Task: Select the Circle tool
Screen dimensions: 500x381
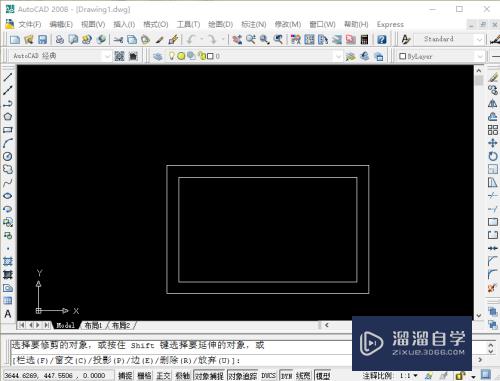Action: [x=8, y=156]
